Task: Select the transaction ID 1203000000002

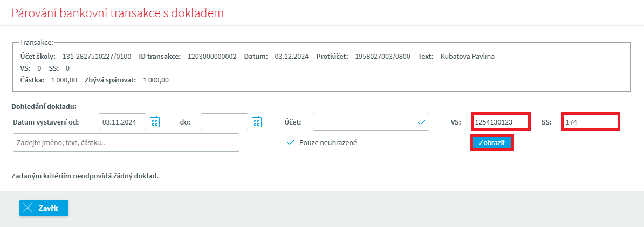Action: tap(212, 56)
